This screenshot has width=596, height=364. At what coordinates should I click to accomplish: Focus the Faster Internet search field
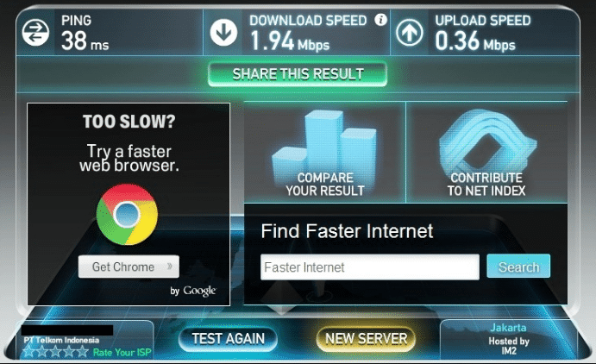(370, 267)
